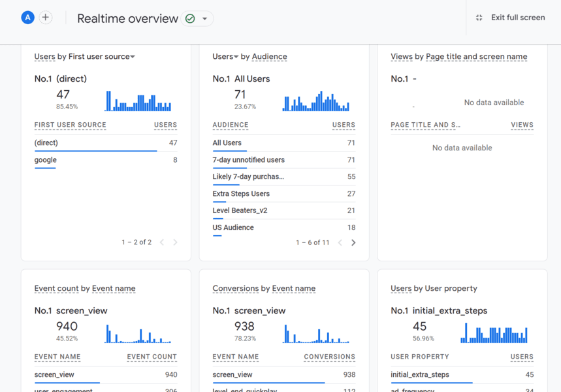The height and width of the screenshot is (392, 561).
Task: Click the Audience link in card title
Action: (x=270, y=57)
